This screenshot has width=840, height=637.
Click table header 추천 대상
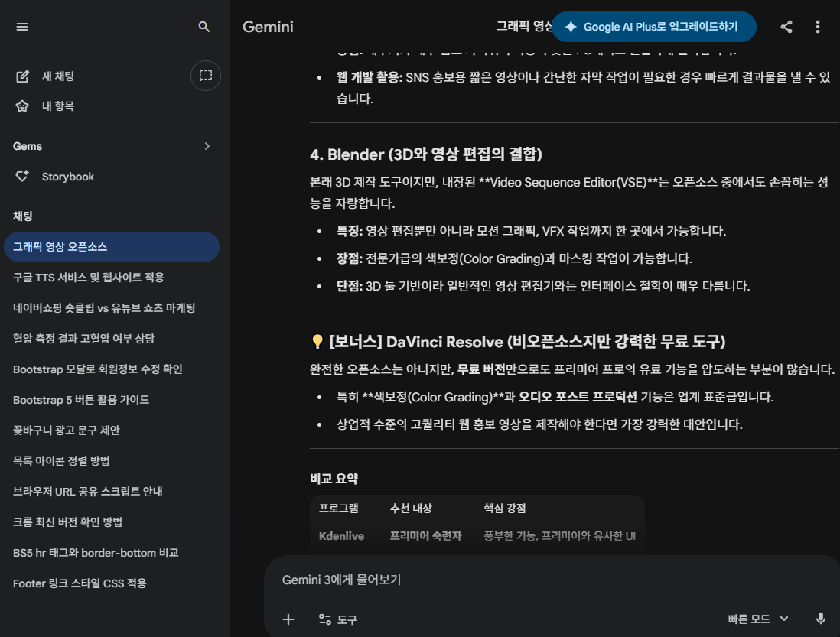pos(411,508)
